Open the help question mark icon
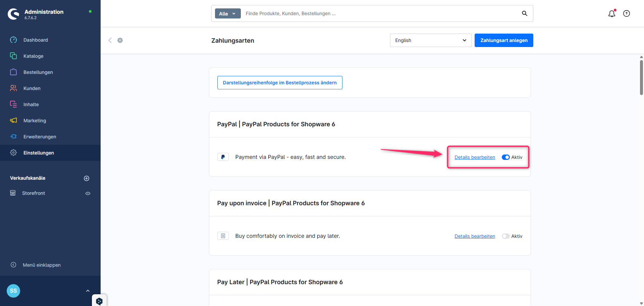This screenshot has width=644, height=306. [627, 13]
